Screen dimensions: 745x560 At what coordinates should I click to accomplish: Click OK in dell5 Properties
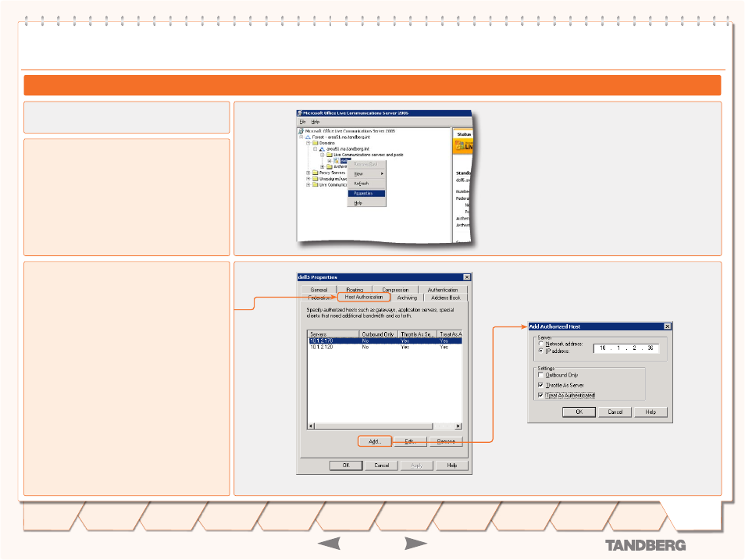click(346, 465)
